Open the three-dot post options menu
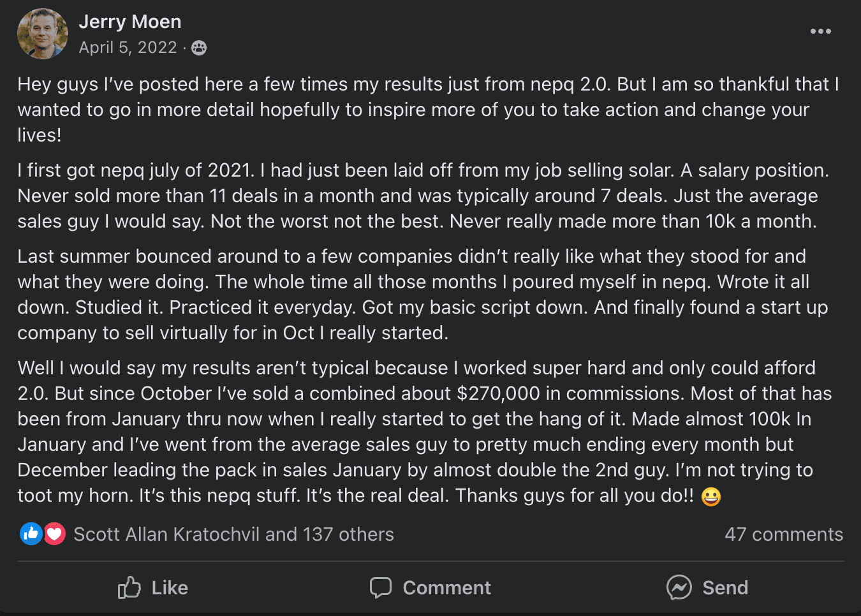Viewport: 861px width, 616px height. [820, 31]
